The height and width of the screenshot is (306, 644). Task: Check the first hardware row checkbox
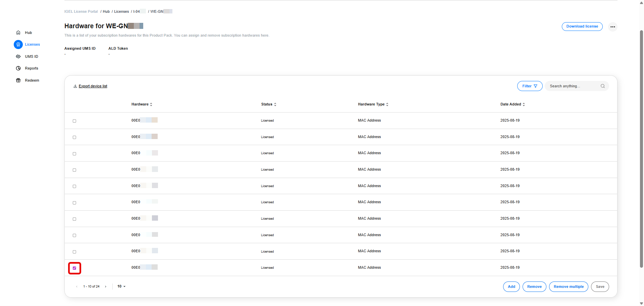[x=74, y=121]
